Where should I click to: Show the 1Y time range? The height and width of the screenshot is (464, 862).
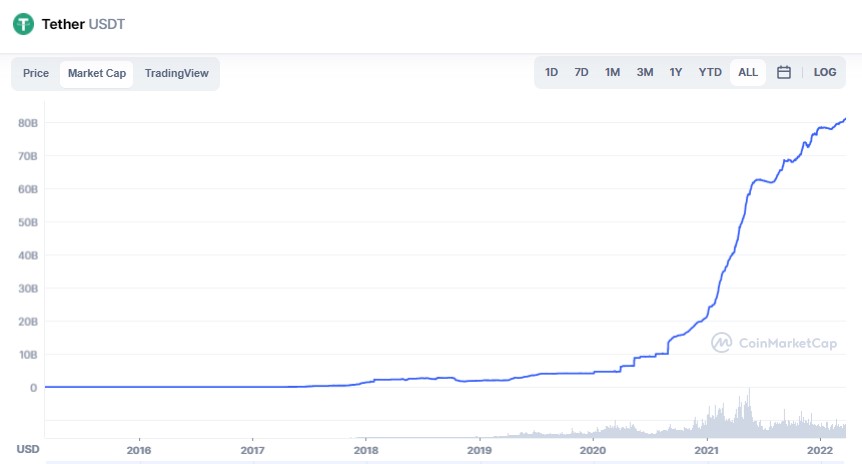point(676,73)
